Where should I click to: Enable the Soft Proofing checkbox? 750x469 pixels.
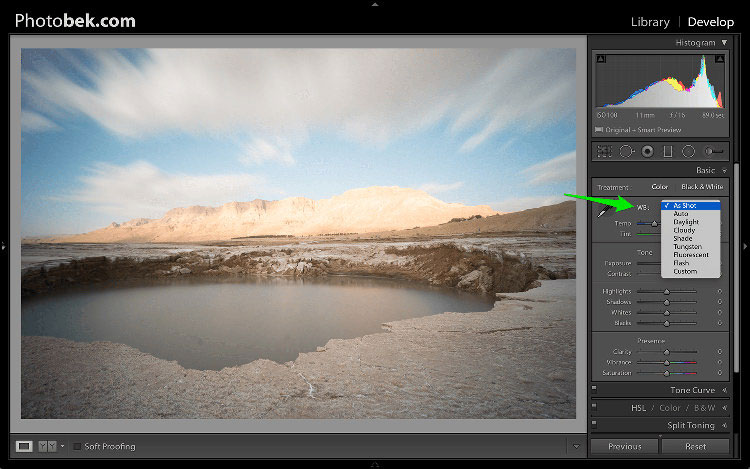(x=78, y=446)
